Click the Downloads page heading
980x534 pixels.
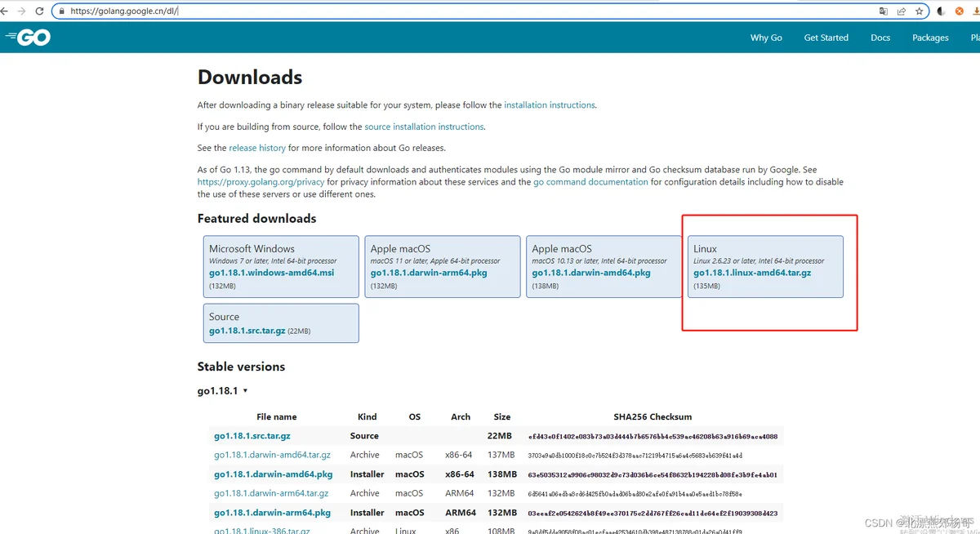(x=250, y=78)
